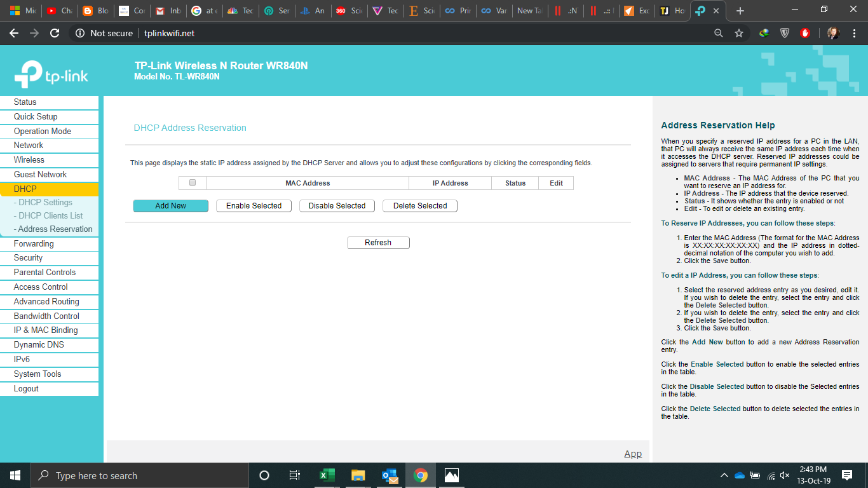Open the Chrome three-dot menu
Image resolution: width=868 pixels, height=488 pixels.
point(854,33)
